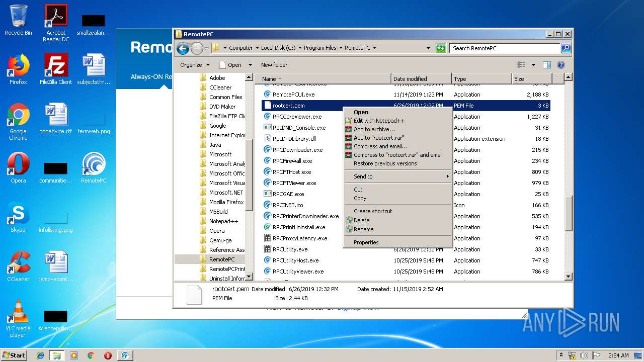Open the view options dropdown arrow

[x=533, y=65]
